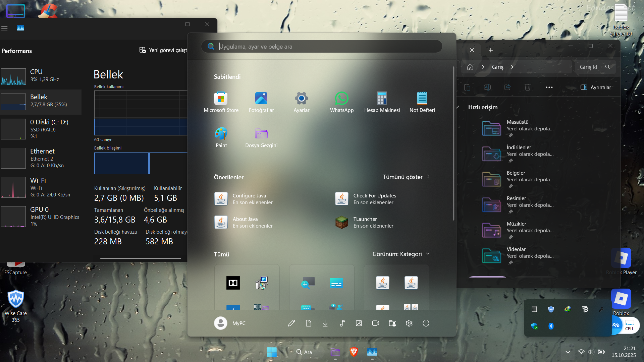Open Ayarlar from pinned apps

pyautogui.click(x=302, y=102)
